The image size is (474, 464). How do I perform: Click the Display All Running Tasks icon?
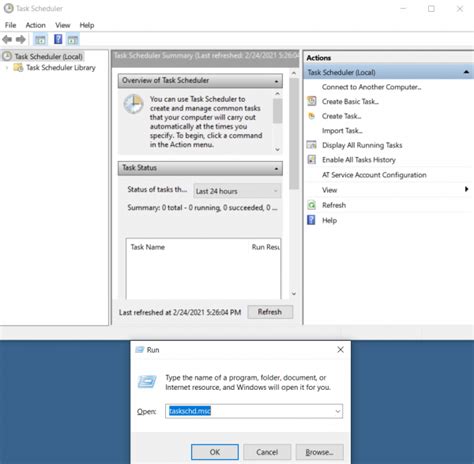point(312,145)
